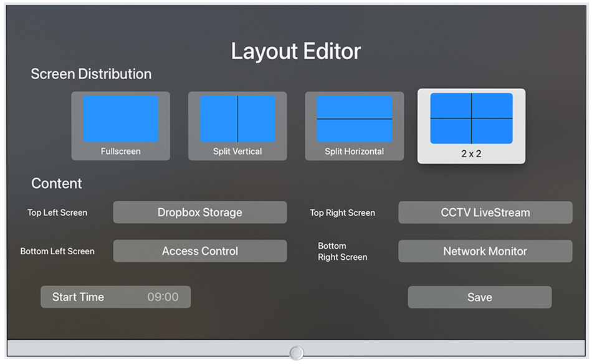
Task: Click the Split Vertical preview image
Action: pyautogui.click(x=237, y=120)
